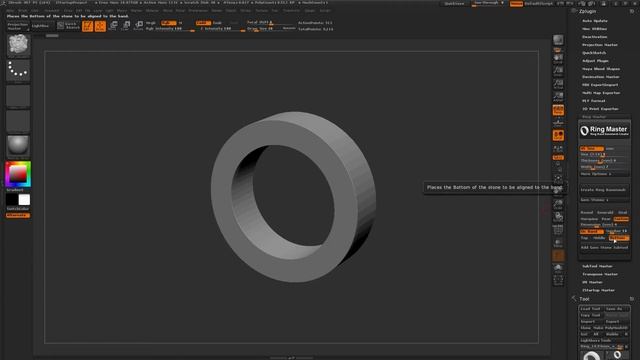Select the Move tool in top shelf
The height and width of the screenshot is (360, 640).
tap(114, 26)
